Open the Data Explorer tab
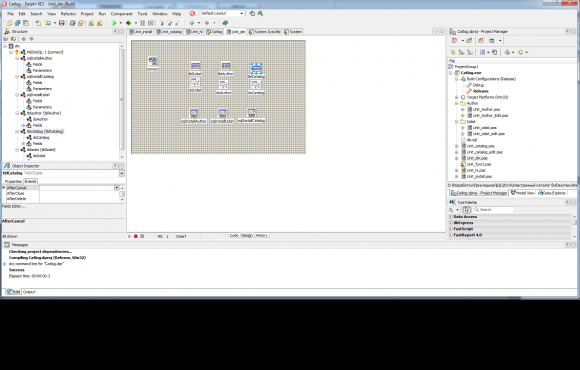This screenshot has width=580, height=370. tap(552, 193)
